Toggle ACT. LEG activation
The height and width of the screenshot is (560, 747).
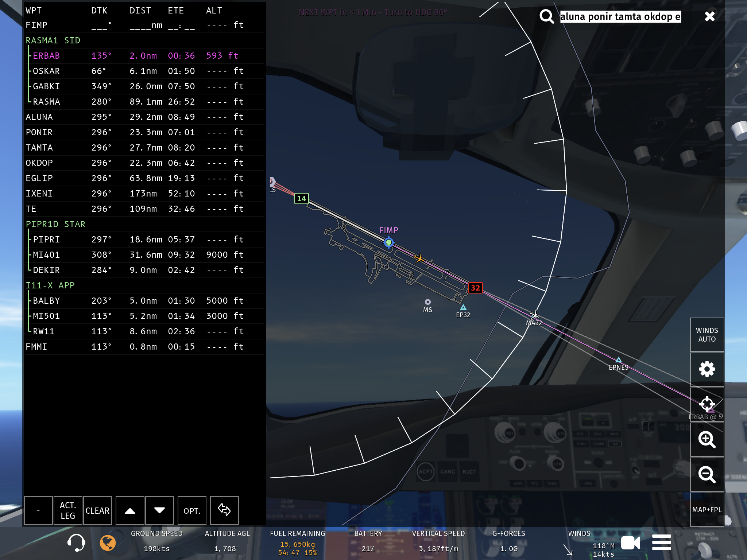[x=68, y=510]
